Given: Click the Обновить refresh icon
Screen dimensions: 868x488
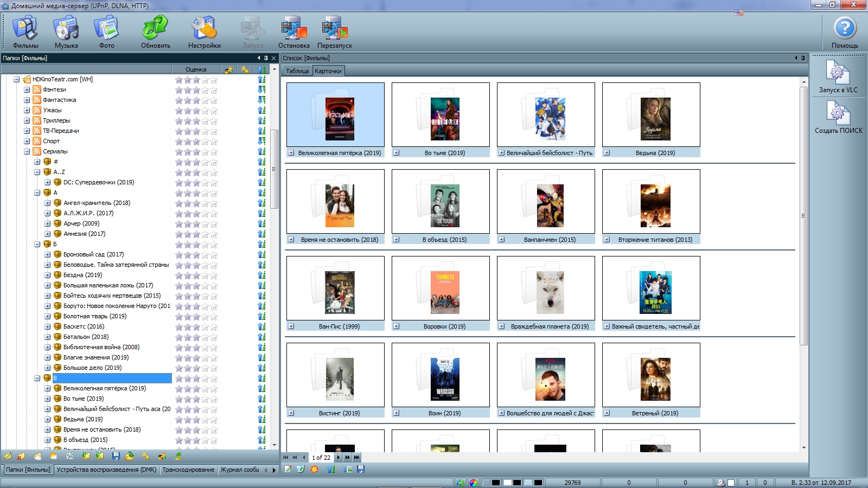Looking at the screenshot, I should coord(156,33).
